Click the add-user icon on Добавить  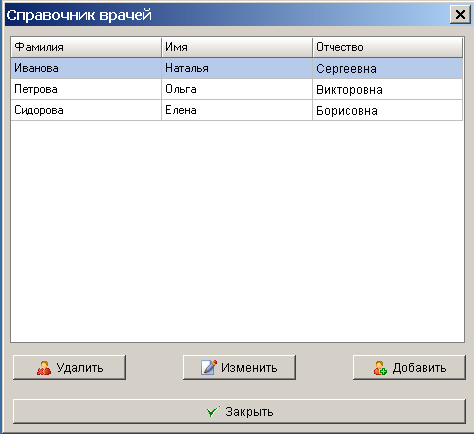pos(380,368)
